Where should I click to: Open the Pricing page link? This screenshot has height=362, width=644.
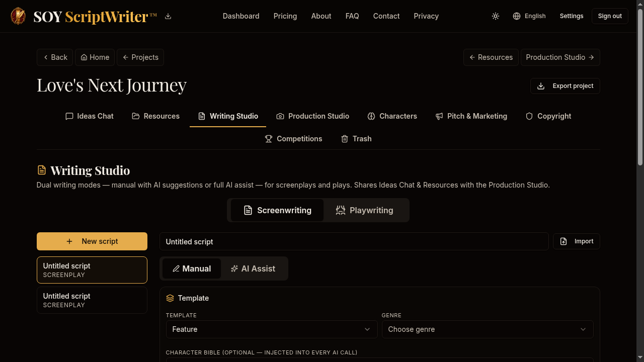[x=285, y=16]
